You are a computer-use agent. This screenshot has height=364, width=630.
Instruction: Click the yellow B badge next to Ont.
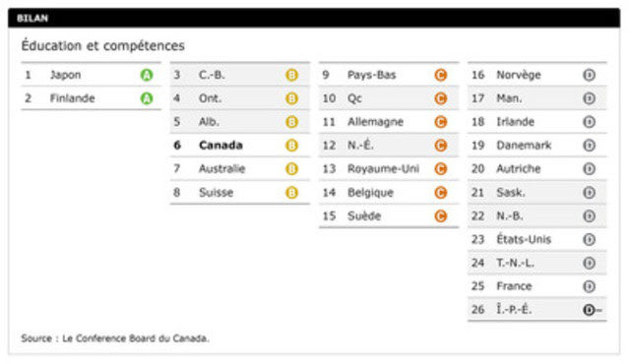pos(291,98)
